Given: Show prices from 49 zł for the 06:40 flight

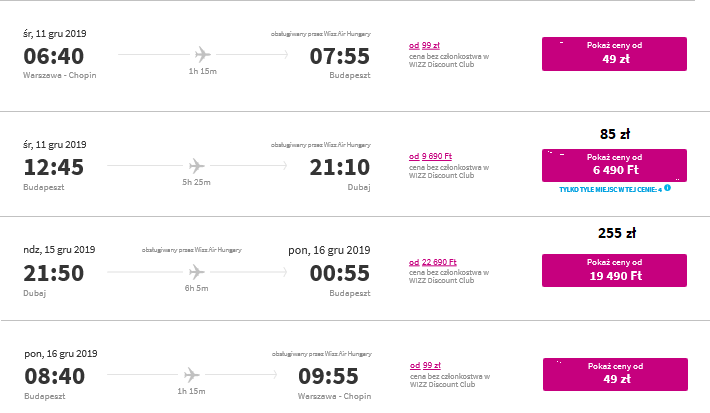Looking at the screenshot, I should coord(614,54).
